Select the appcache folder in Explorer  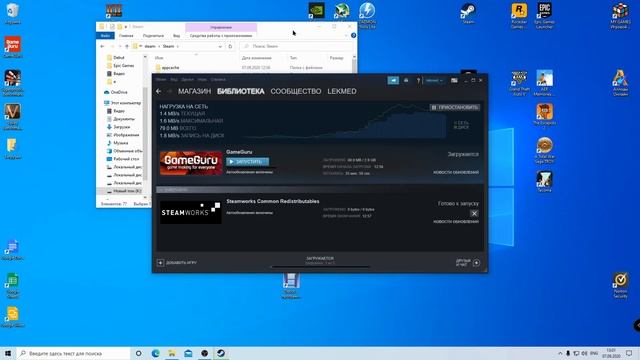click(170, 68)
